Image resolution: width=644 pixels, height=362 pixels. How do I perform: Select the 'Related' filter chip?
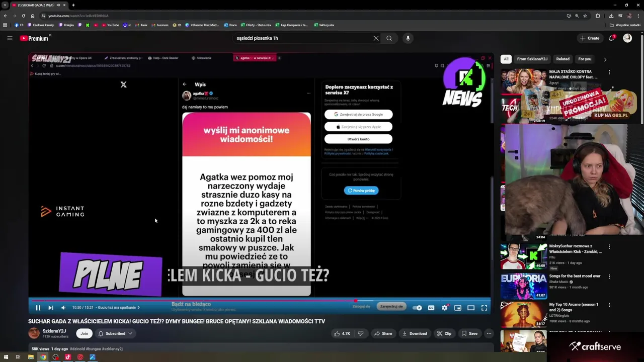[x=563, y=59]
